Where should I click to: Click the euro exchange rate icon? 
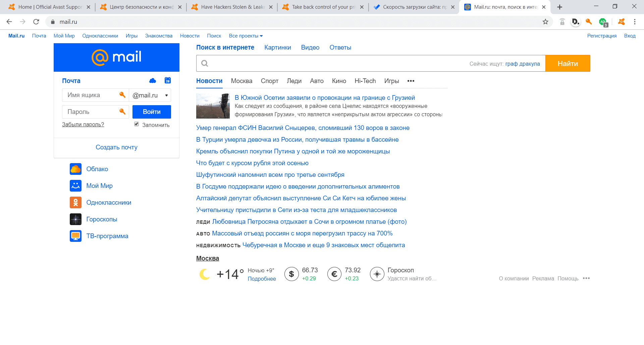[x=334, y=274]
